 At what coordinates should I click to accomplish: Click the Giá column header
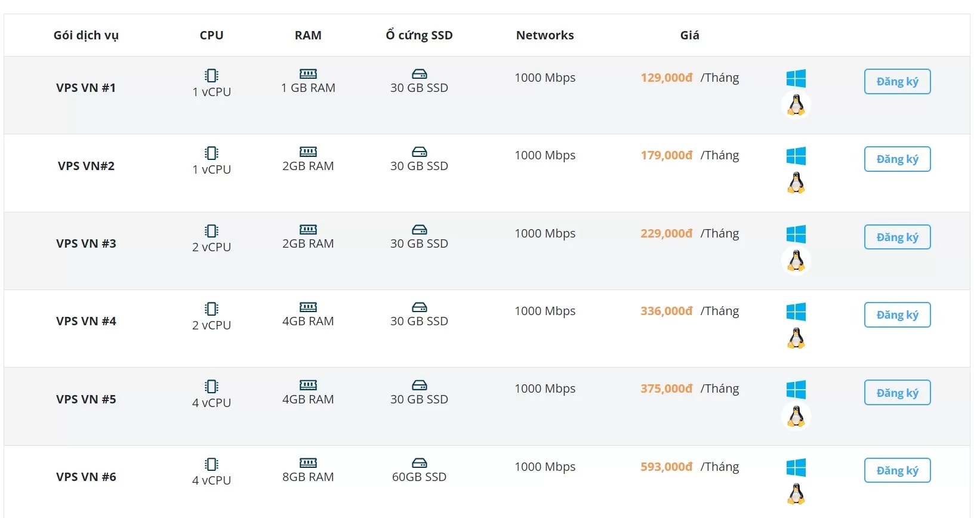coord(689,35)
